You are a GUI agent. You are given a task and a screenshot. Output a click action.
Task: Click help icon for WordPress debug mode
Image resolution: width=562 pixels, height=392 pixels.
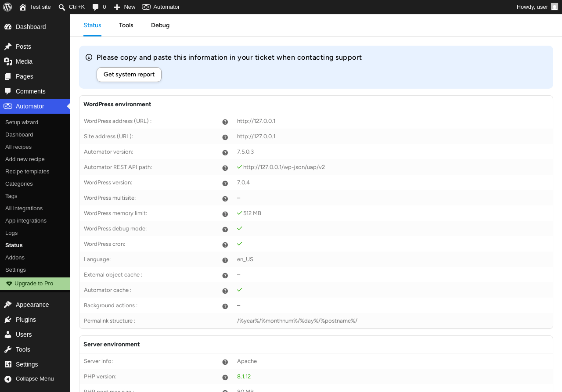pyautogui.click(x=225, y=230)
